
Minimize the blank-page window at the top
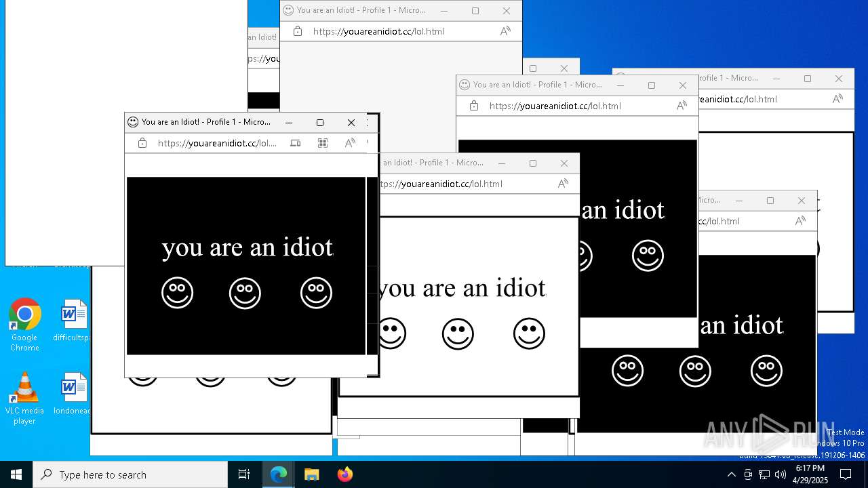pyautogui.click(x=444, y=11)
